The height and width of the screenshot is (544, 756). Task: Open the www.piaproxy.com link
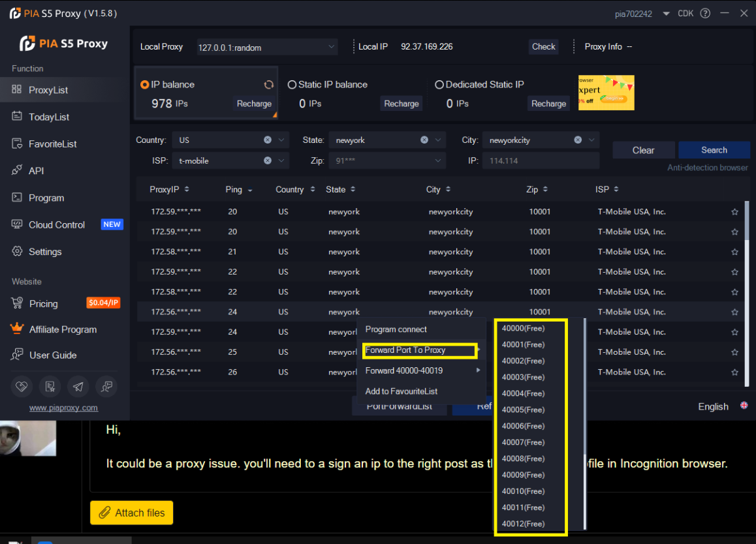pyautogui.click(x=63, y=408)
